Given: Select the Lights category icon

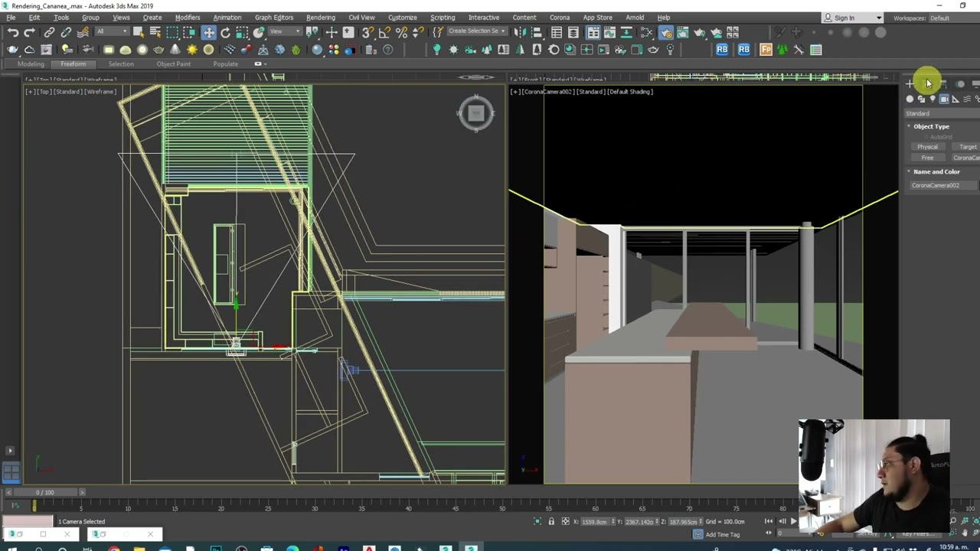Looking at the screenshot, I should [x=933, y=99].
